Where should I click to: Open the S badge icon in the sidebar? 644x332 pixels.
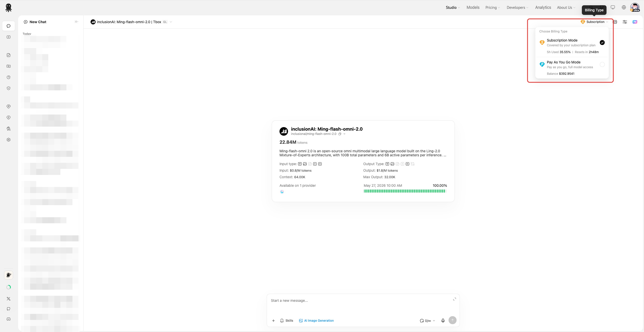(x=9, y=118)
